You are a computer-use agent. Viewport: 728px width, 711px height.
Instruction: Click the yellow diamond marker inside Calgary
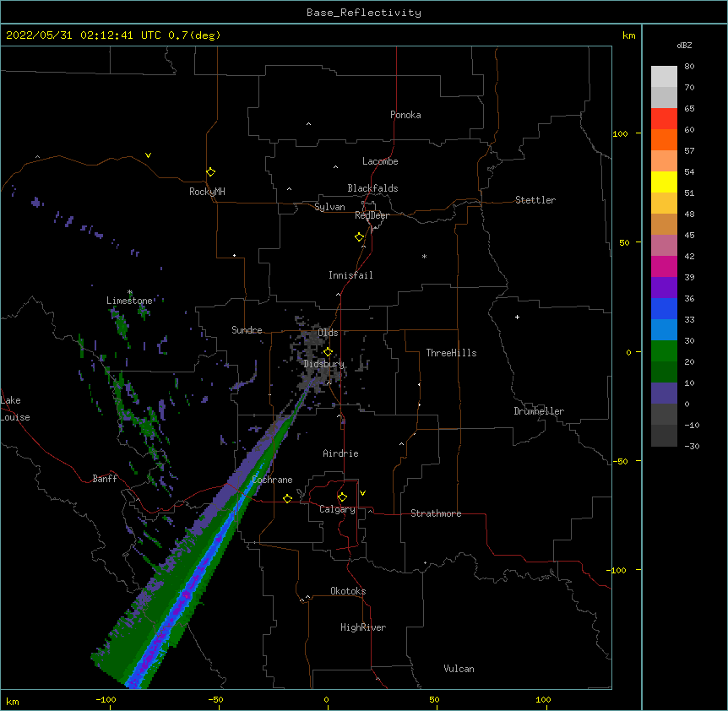[342, 497]
